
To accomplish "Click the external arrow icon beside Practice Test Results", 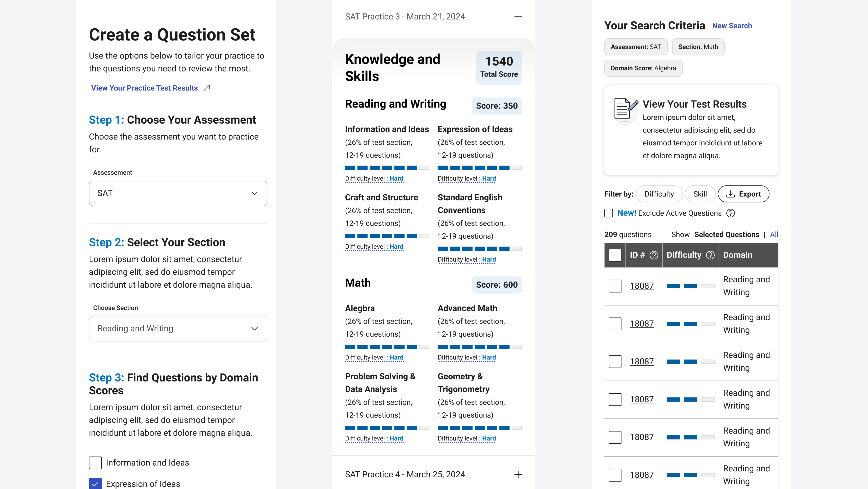I will (207, 88).
